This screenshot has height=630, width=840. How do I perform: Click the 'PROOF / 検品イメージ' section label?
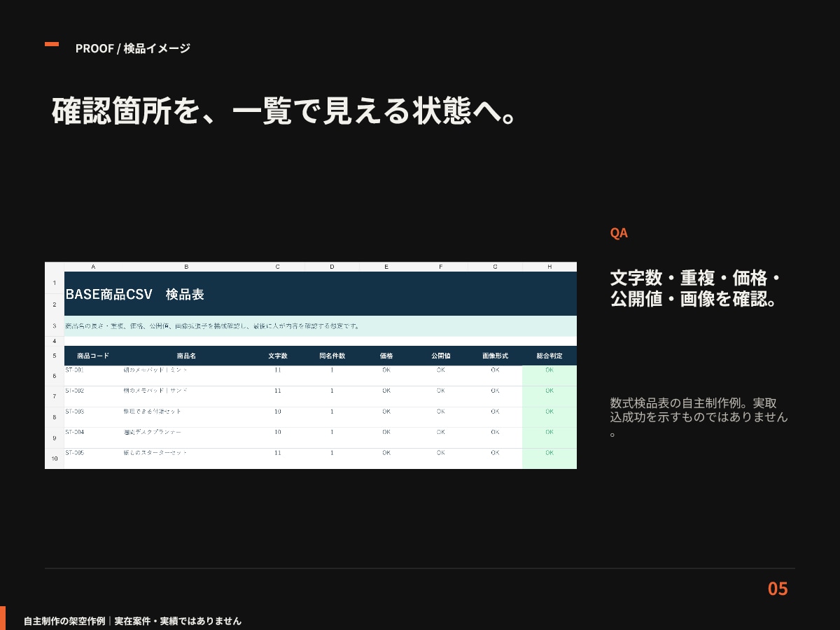133,48
